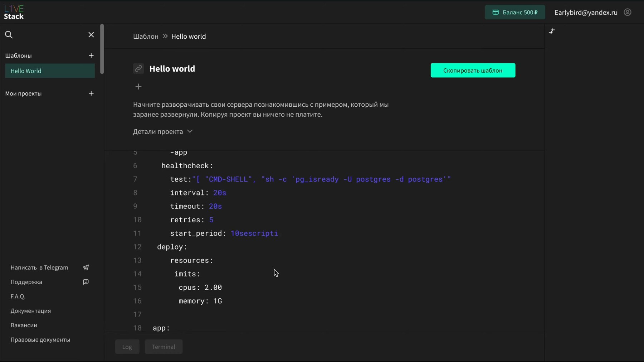The width and height of the screenshot is (644, 362).
Task: Click the Earlybird@yandex.ru account email
Action: [586, 12]
